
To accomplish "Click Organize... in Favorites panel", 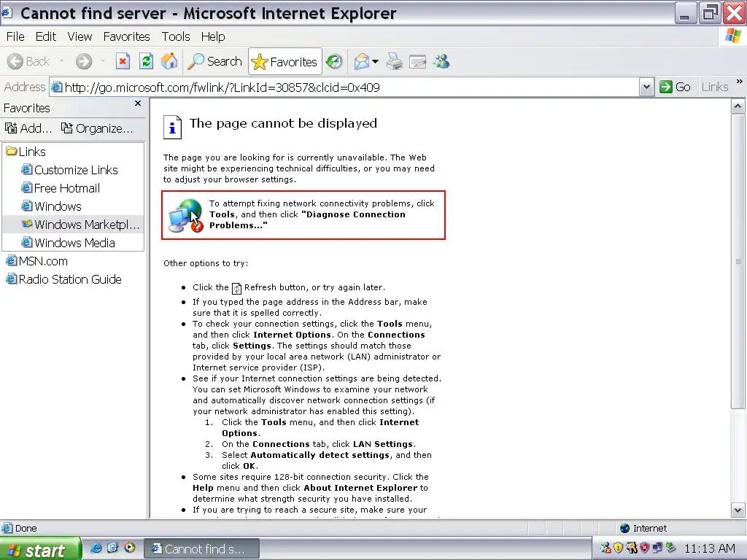I will (x=97, y=128).
